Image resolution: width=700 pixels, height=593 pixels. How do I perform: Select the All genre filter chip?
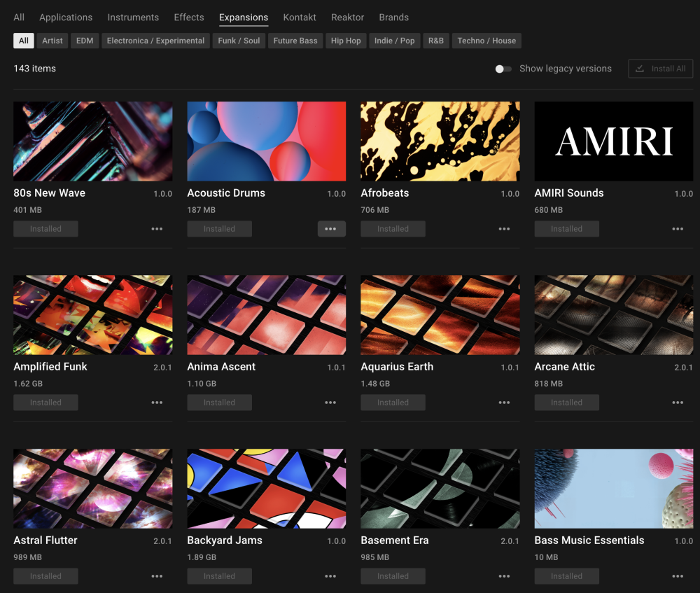pos(24,41)
